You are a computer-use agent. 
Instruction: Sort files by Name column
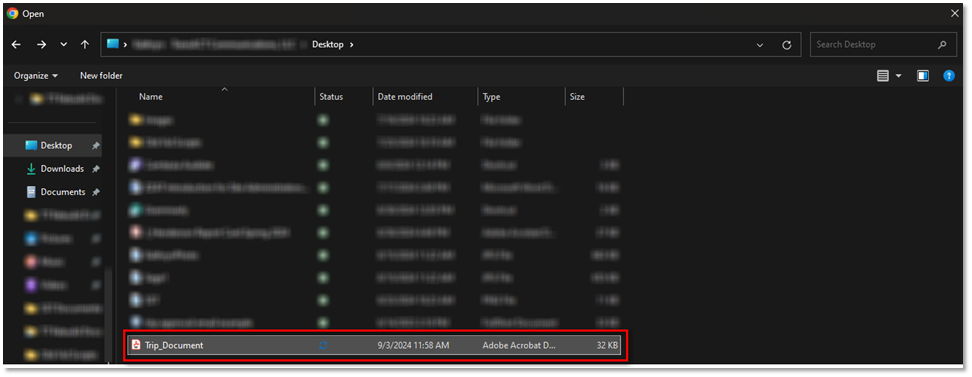tap(151, 97)
